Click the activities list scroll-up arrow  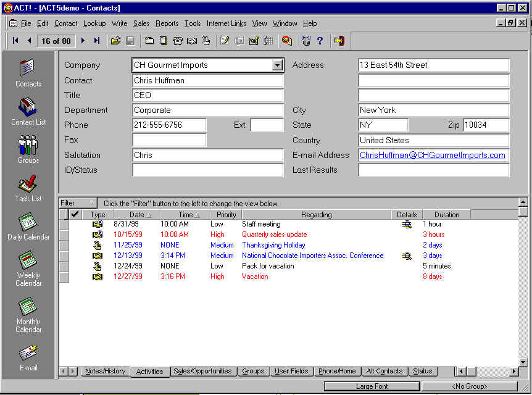(x=523, y=202)
